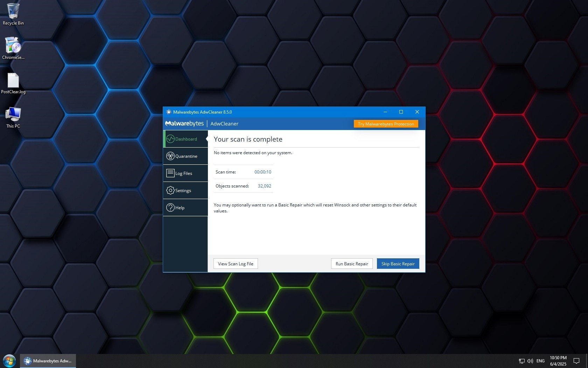Click Run Basic Repair button
Screen dimensions: 588x368
(x=352, y=264)
